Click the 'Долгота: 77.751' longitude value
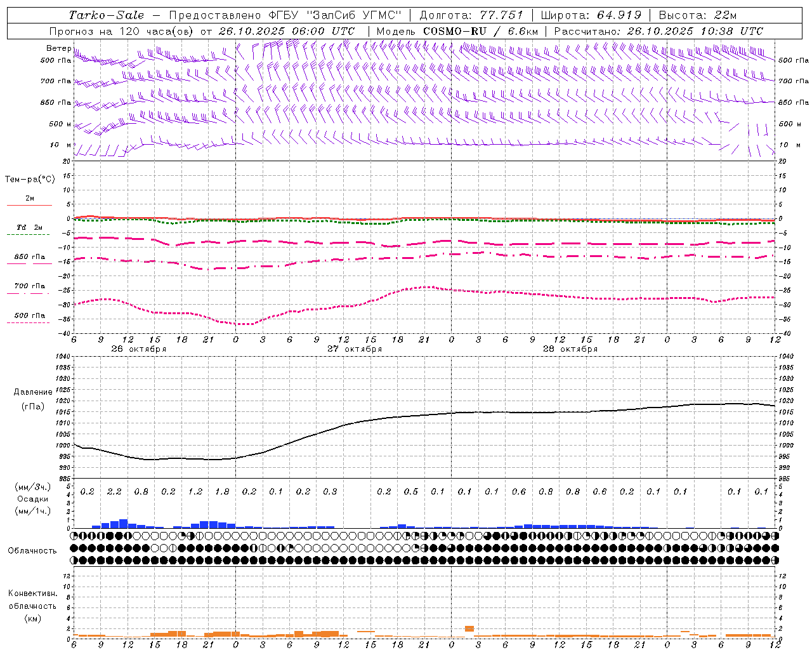This screenshot has height=650, width=812. [471, 15]
